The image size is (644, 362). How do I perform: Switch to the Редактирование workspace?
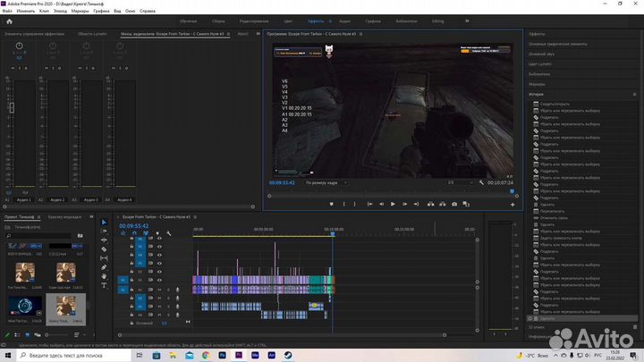tap(254, 21)
